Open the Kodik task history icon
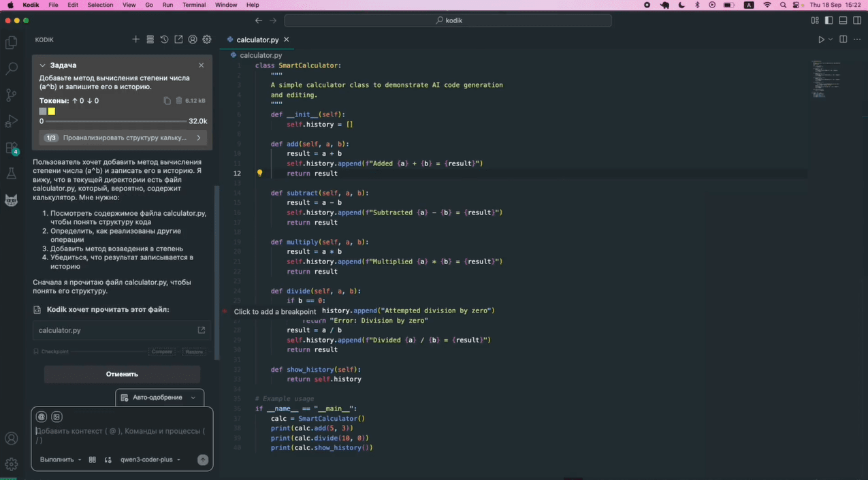This screenshot has width=868, height=480. pos(164,39)
